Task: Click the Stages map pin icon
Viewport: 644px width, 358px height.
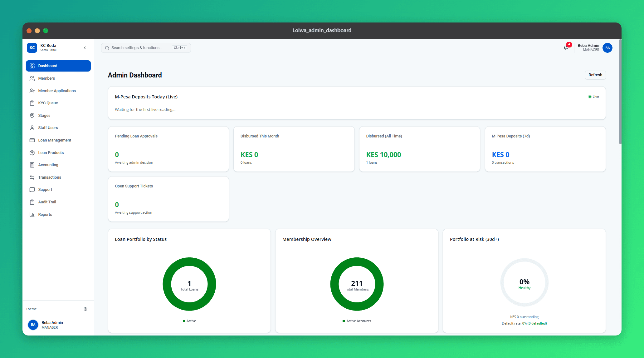Action: (x=32, y=116)
